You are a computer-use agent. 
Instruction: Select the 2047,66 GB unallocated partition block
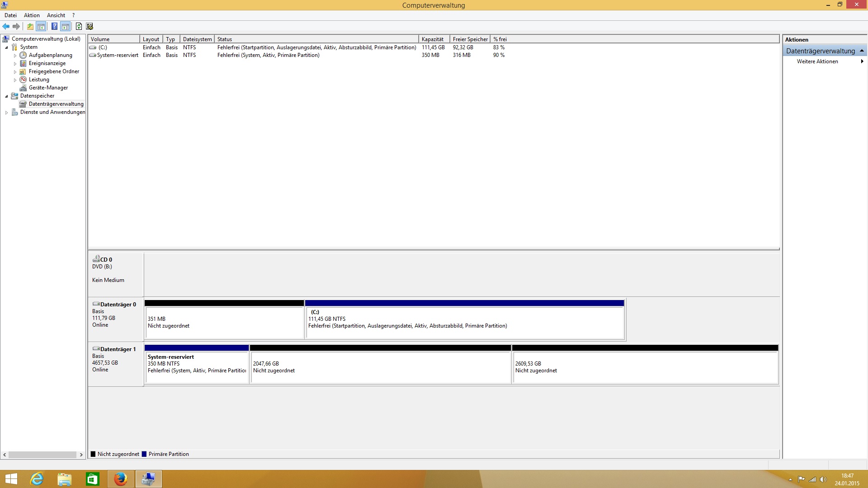380,367
